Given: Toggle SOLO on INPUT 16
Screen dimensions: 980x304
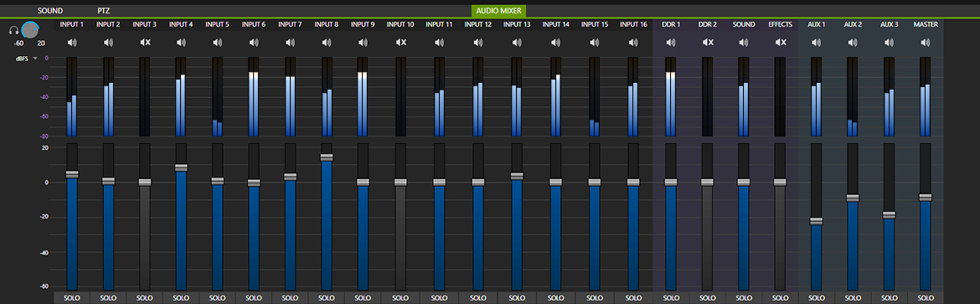Looking at the screenshot, I should (x=633, y=298).
